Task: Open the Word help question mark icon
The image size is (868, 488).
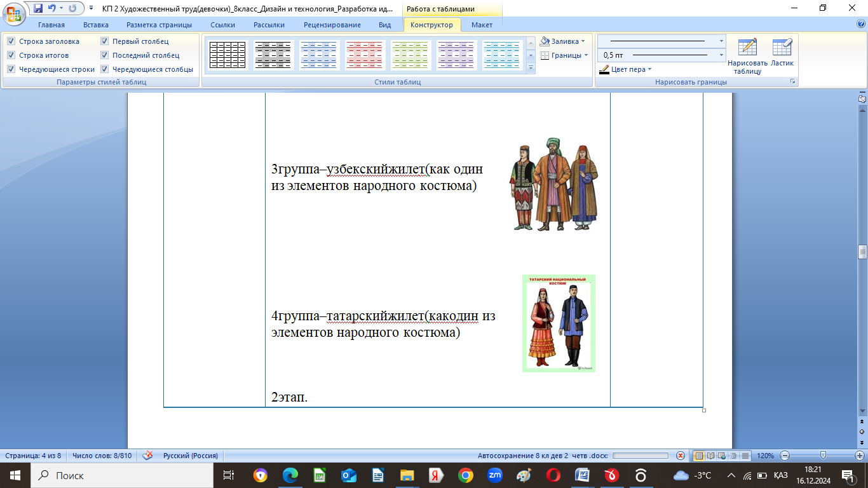Action: tap(861, 24)
